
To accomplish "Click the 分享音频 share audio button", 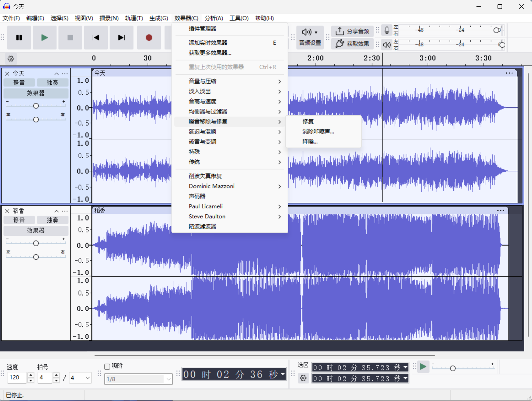I will point(352,31).
